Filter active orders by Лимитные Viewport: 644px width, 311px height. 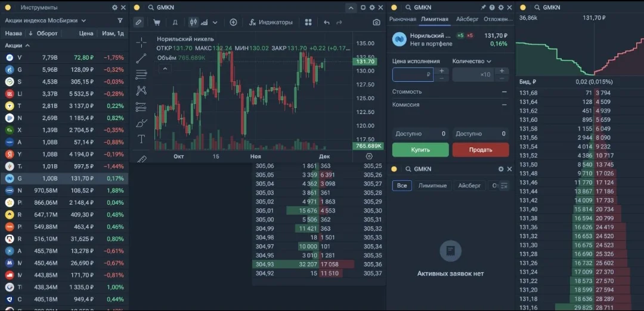[x=432, y=186]
